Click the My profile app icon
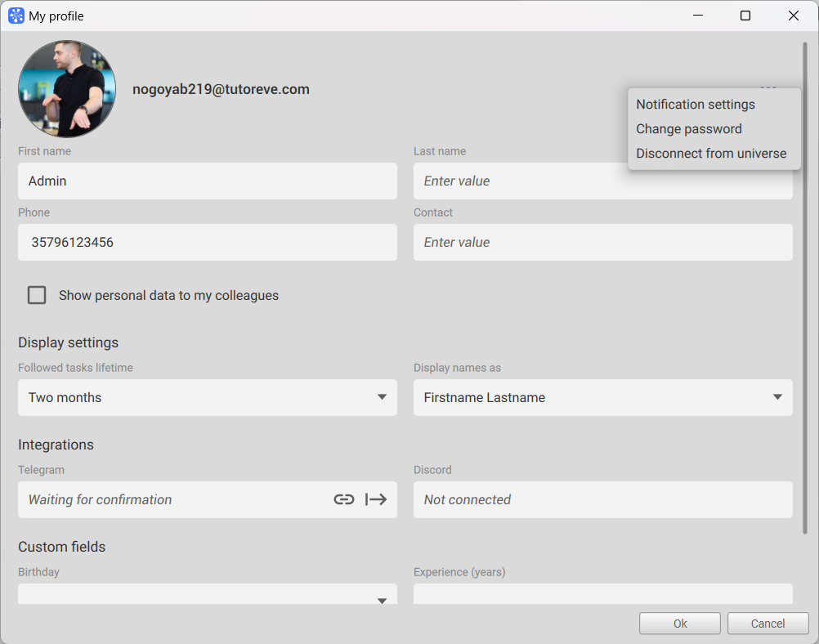The image size is (819, 644). click(x=16, y=16)
